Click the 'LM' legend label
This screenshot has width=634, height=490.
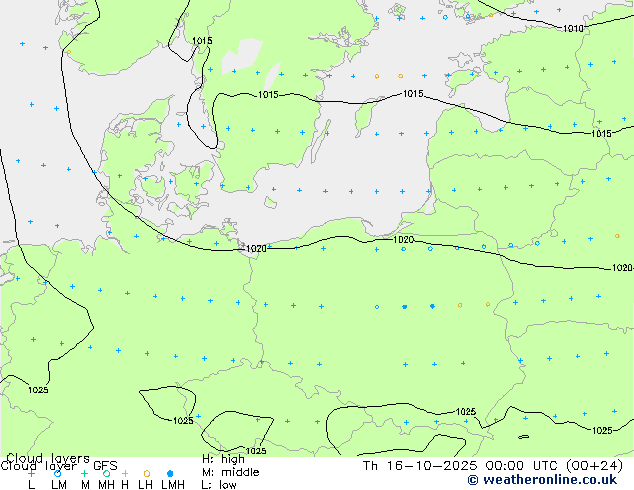(x=59, y=485)
